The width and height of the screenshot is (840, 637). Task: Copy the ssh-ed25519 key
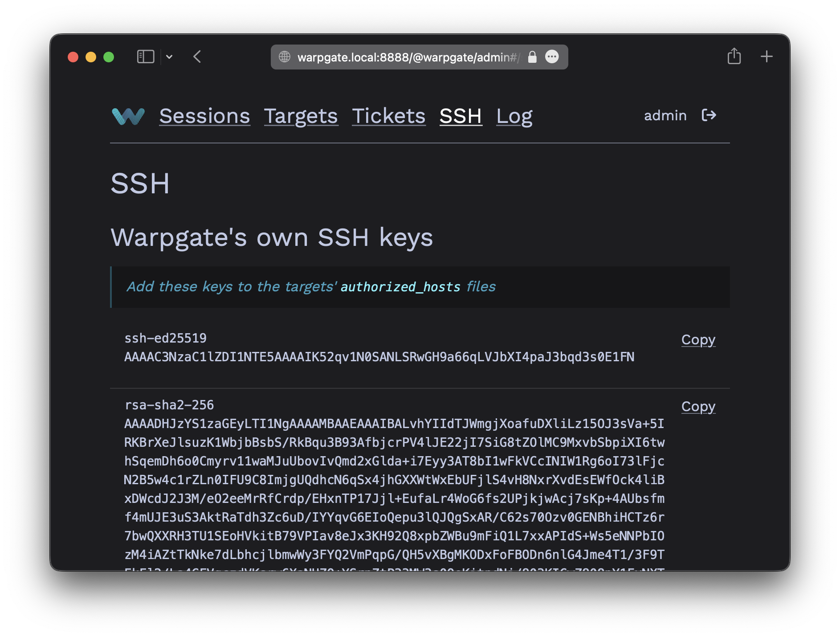pos(698,340)
